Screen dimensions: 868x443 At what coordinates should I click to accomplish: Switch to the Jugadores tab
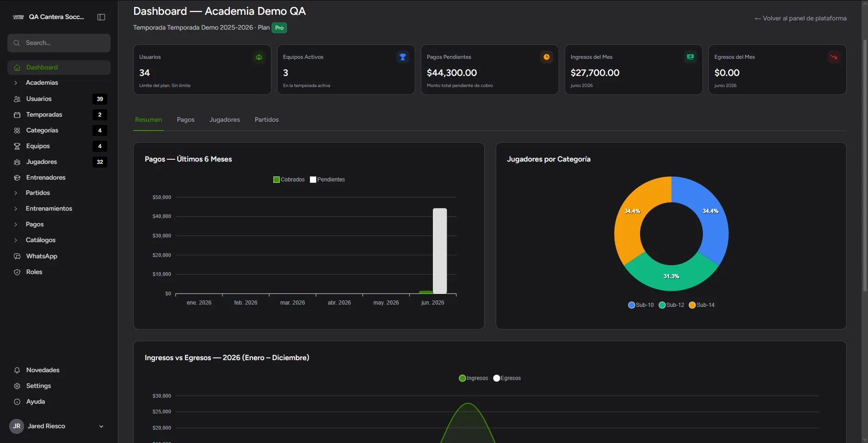pos(225,119)
